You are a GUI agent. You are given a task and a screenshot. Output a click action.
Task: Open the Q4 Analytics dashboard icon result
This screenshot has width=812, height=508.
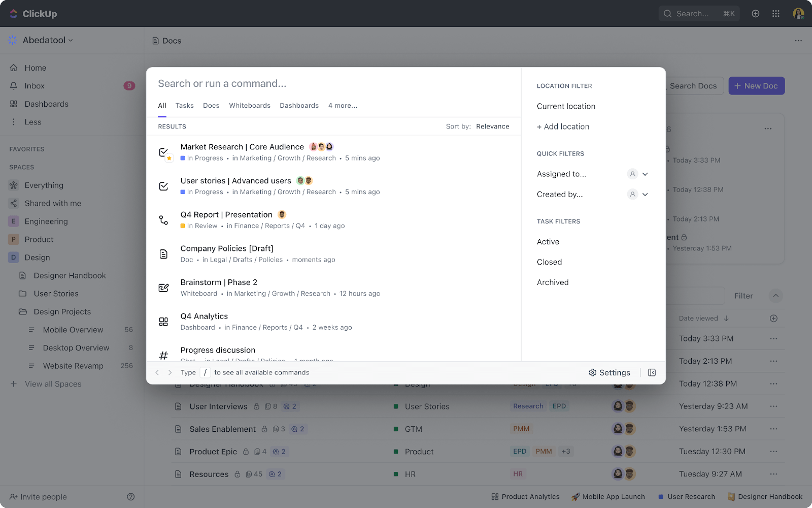coord(163,321)
